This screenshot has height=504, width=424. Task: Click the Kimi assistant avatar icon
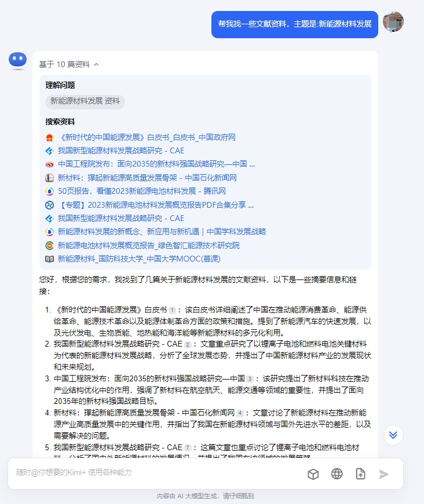pyautogui.click(x=18, y=60)
